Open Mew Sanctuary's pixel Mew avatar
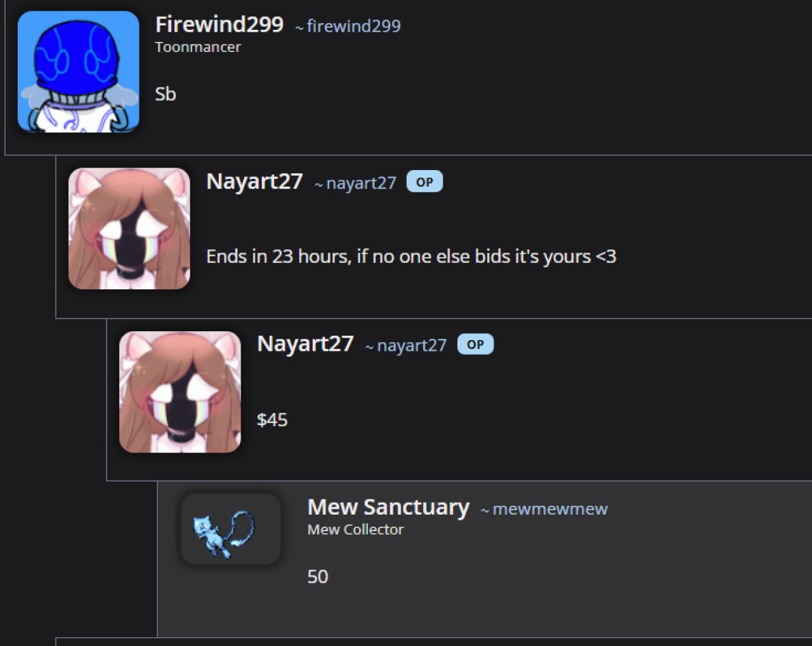812x646 pixels. click(231, 529)
